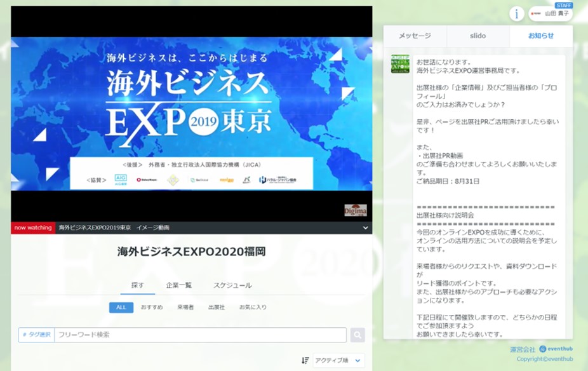Open the タグ選択 tag selector

pyautogui.click(x=36, y=335)
